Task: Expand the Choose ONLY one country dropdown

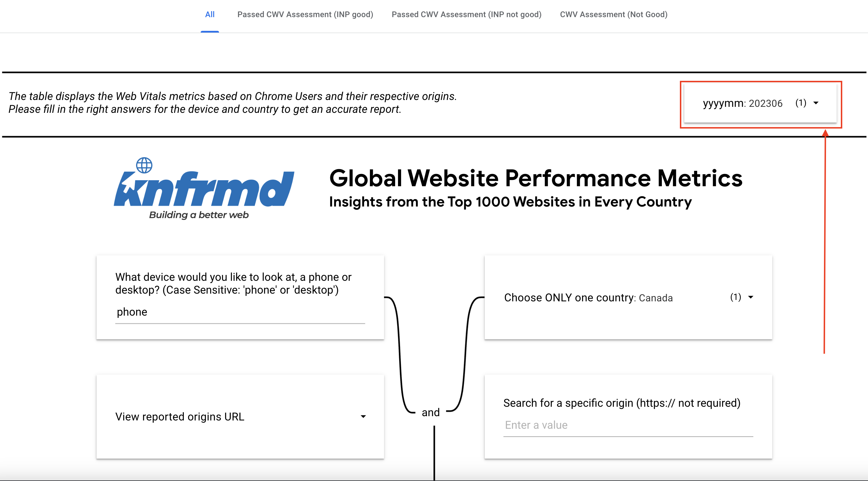Action: click(x=628, y=297)
